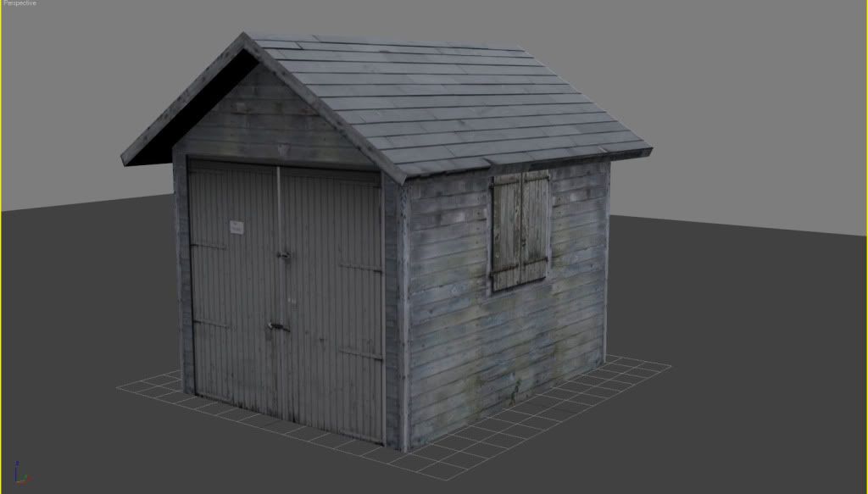The width and height of the screenshot is (868, 494).
Task: Click the dark underside of roof overhang
Action: (153, 153)
